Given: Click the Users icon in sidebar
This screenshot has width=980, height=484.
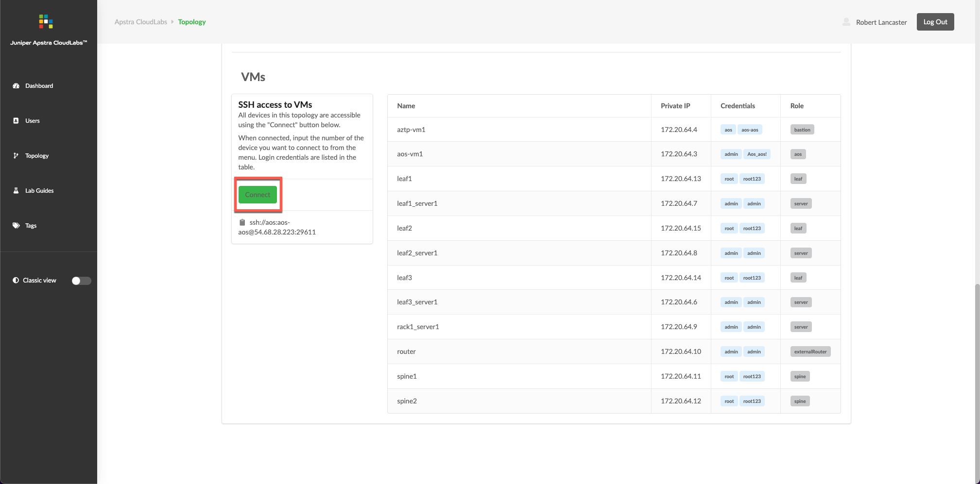Looking at the screenshot, I should (x=16, y=121).
